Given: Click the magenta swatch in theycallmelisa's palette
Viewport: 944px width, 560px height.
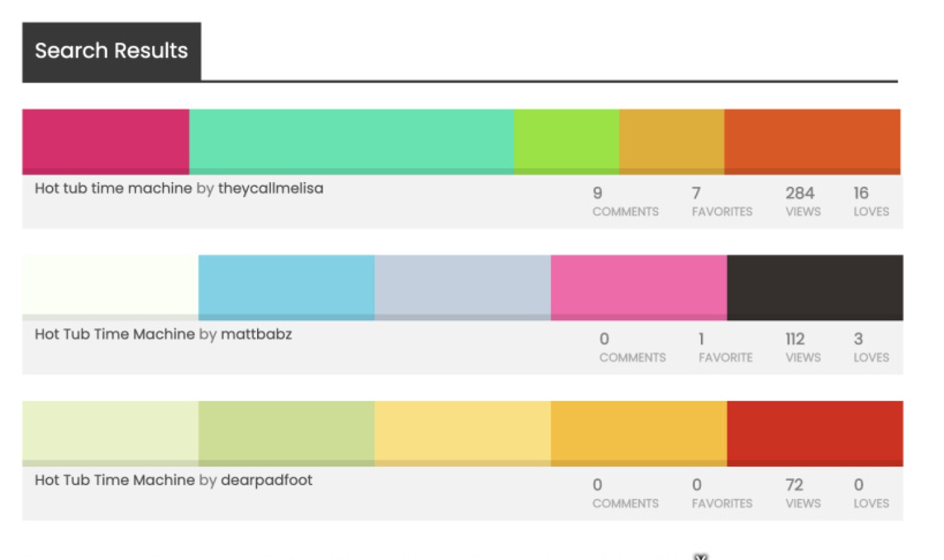Looking at the screenshot, I should [106, 141].
